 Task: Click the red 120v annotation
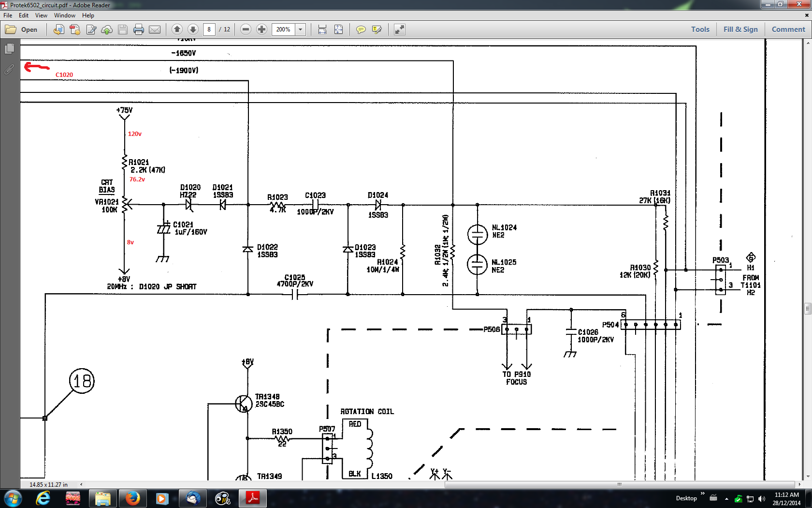pyautogui.click(x=135, y=134)
